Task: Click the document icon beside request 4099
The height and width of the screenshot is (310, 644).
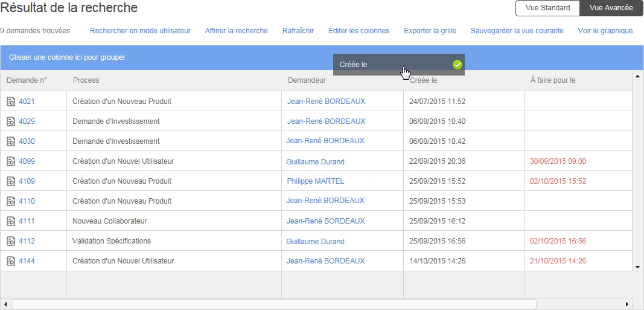Action: (x=11, y=161)
